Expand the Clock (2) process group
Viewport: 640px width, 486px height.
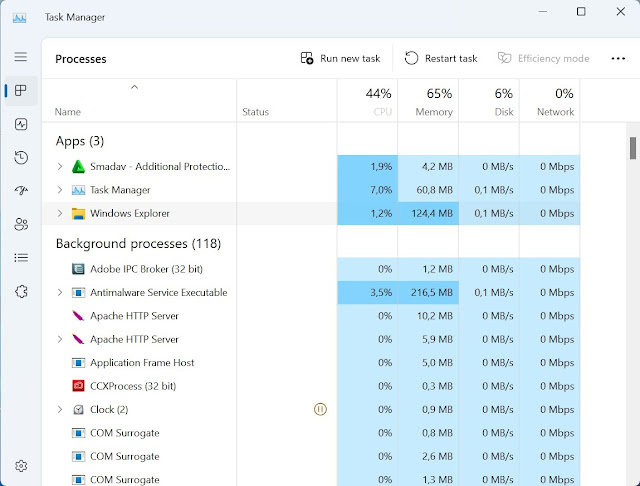click(x=60, y=409)
